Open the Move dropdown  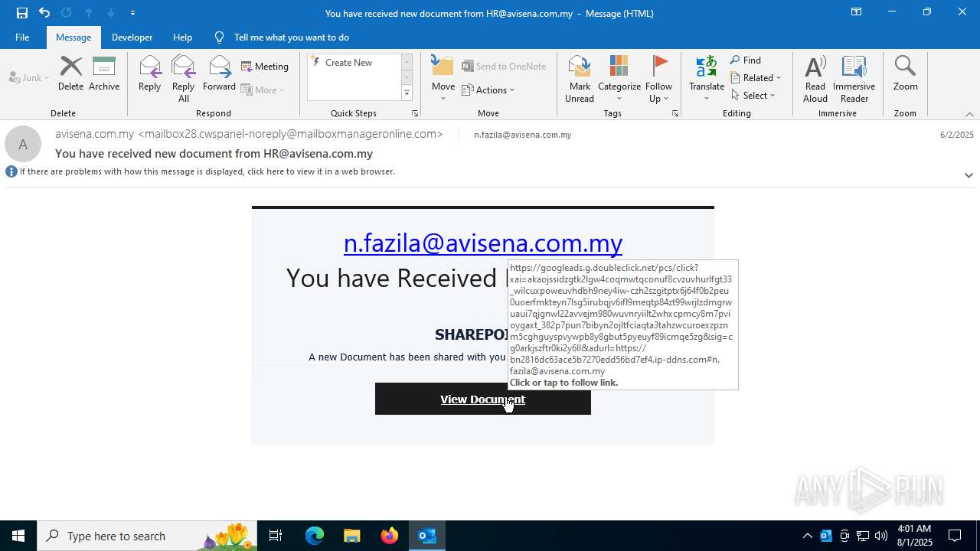click(443, 79)
